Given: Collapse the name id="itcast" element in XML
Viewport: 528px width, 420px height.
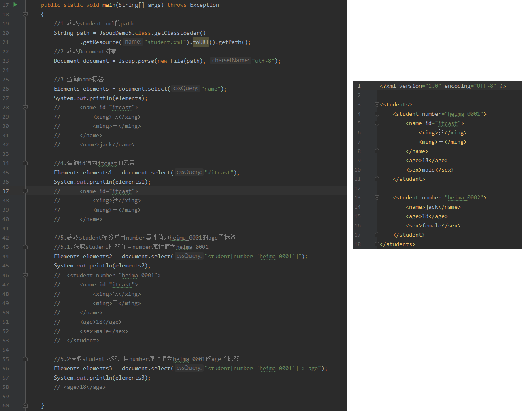Looking at the screenshot, I should pos(377,123).
